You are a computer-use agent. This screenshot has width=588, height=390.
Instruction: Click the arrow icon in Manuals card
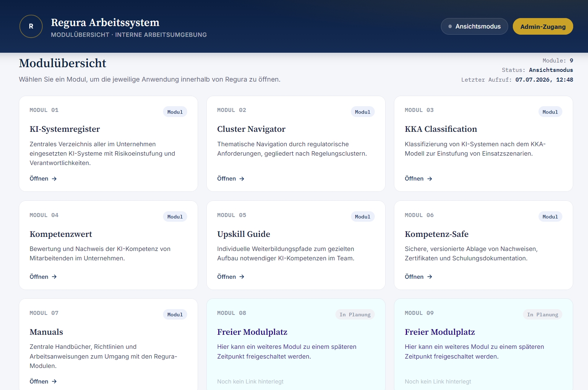[54, 381]
